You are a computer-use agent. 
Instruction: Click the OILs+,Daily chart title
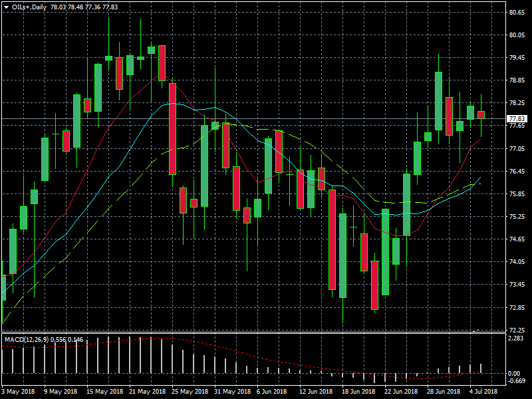(29, 6)
